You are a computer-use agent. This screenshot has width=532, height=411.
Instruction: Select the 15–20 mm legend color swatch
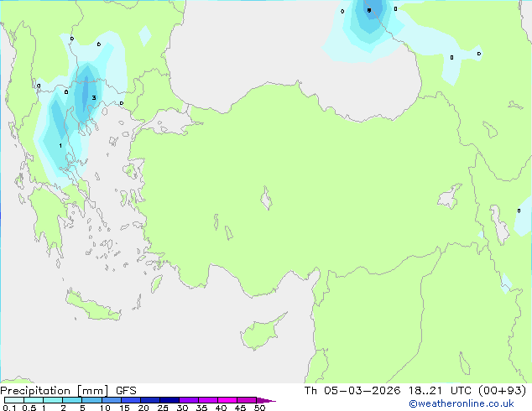click(x=130, y=400)
